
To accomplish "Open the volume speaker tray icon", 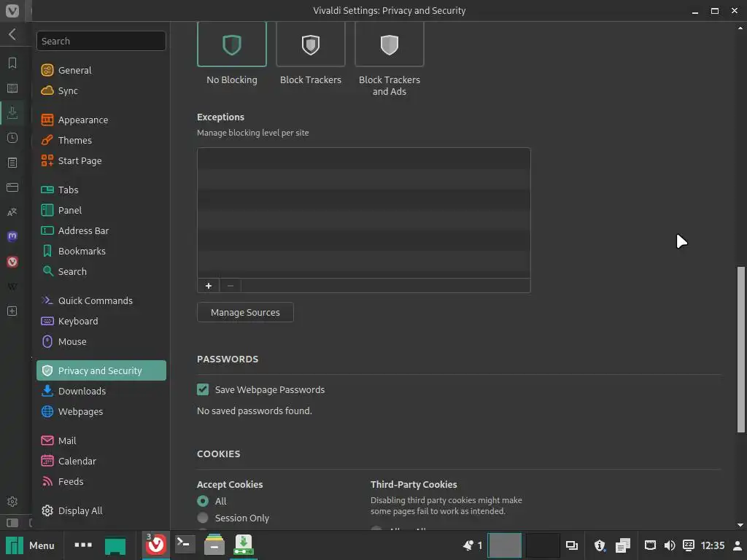I will (670, 545).
